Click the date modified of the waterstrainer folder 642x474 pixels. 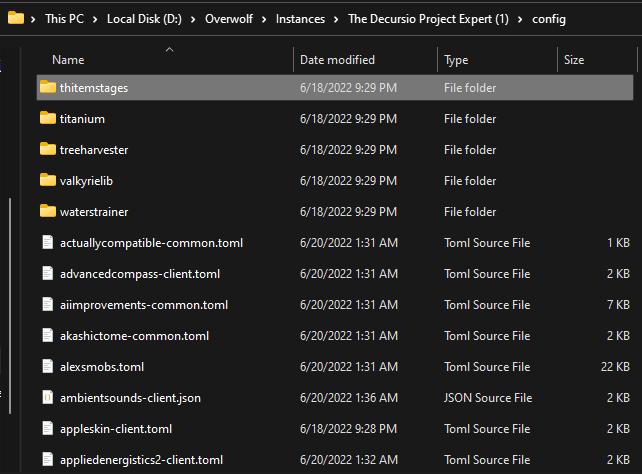(x=348, y=212)
